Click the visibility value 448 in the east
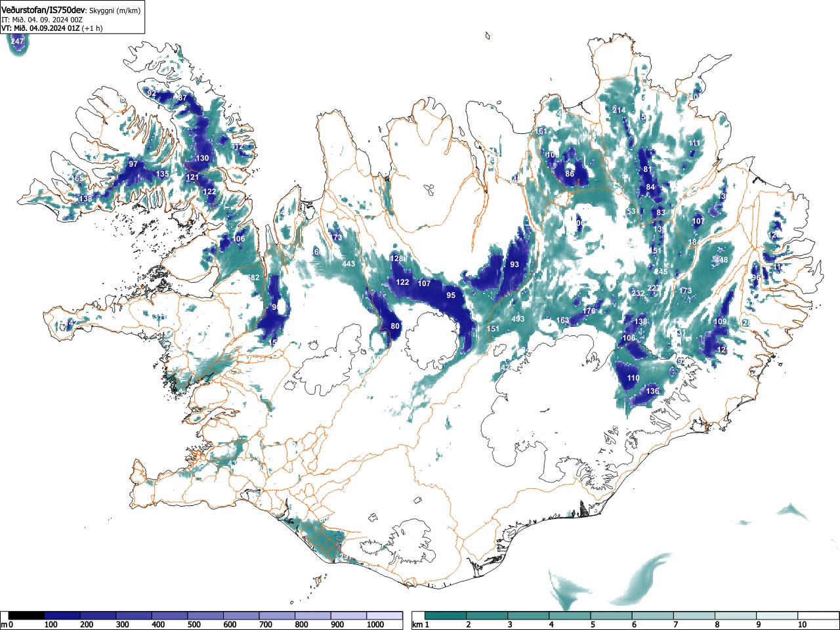The width and height of the screenshot is (840, 630). coord(721,260)
